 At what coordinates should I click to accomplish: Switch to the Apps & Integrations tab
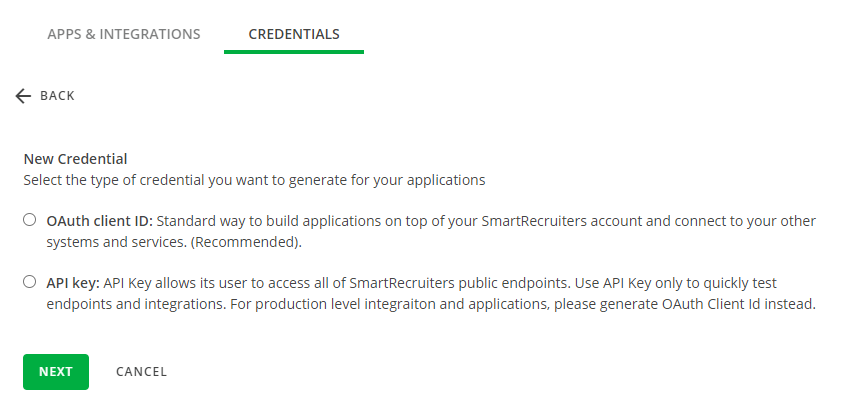pyautogui.click(x=124, y=34)
